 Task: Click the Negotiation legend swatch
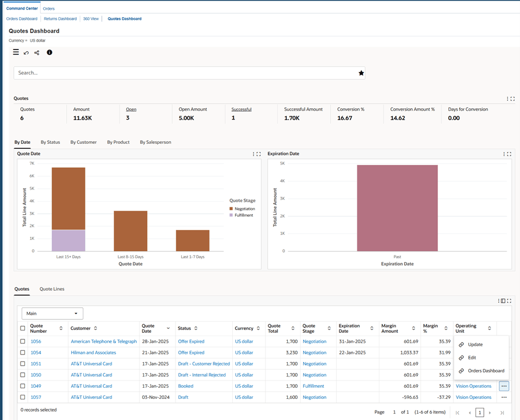[231, 209]
